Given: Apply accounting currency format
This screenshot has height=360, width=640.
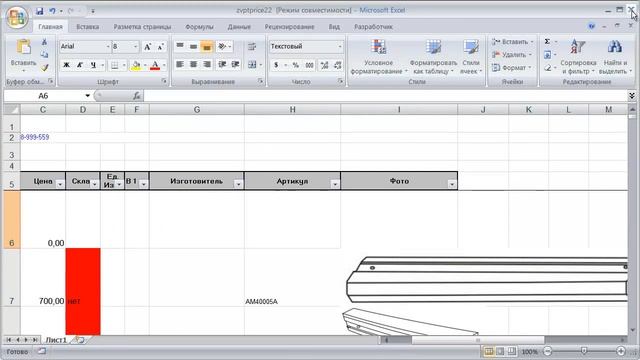Looking at the screenshot, I should tap(276, 65).
